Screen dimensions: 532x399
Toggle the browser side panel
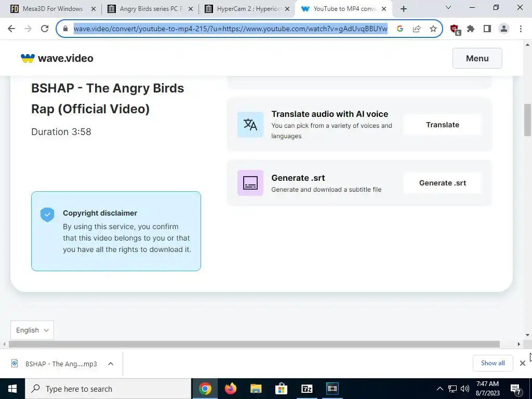tap(487, 29)
